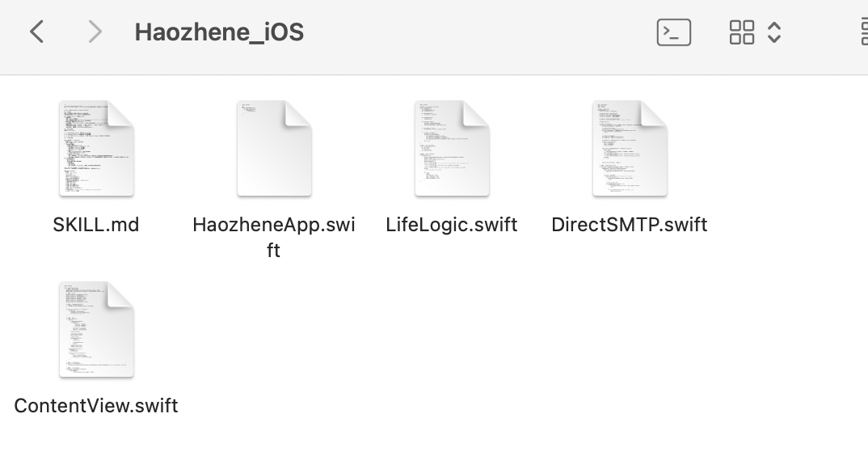
Task: Click the LifeLogic.swift file name
Action: [452, 225]
